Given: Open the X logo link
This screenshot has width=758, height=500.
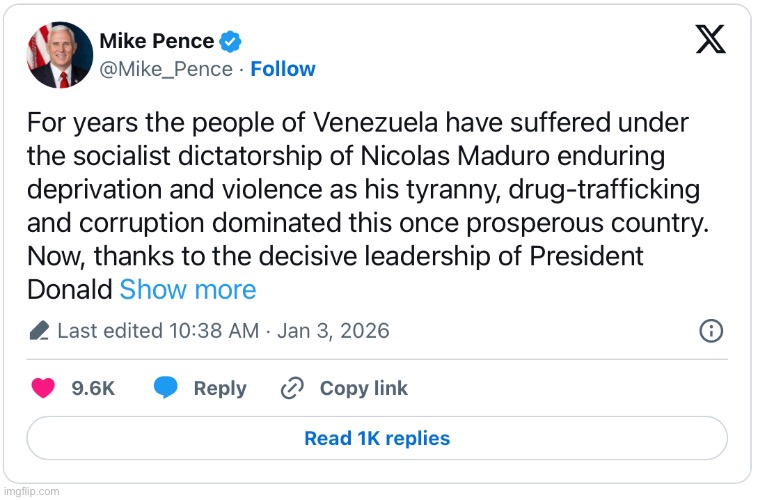Looking at the screenshot, I should click(x=710, y=39).
